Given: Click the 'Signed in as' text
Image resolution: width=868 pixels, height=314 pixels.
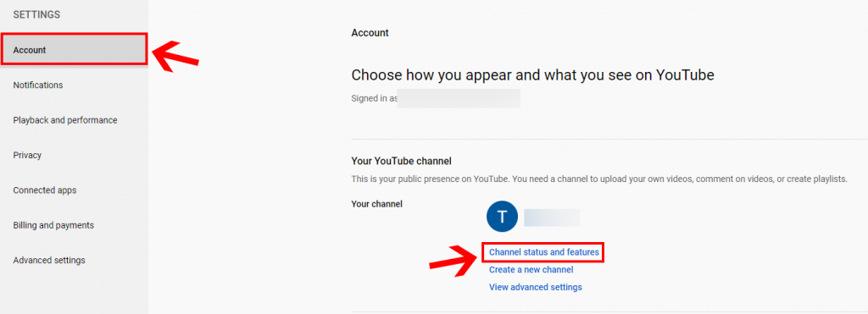Looking at the screenshot, I should click(375, 99).
